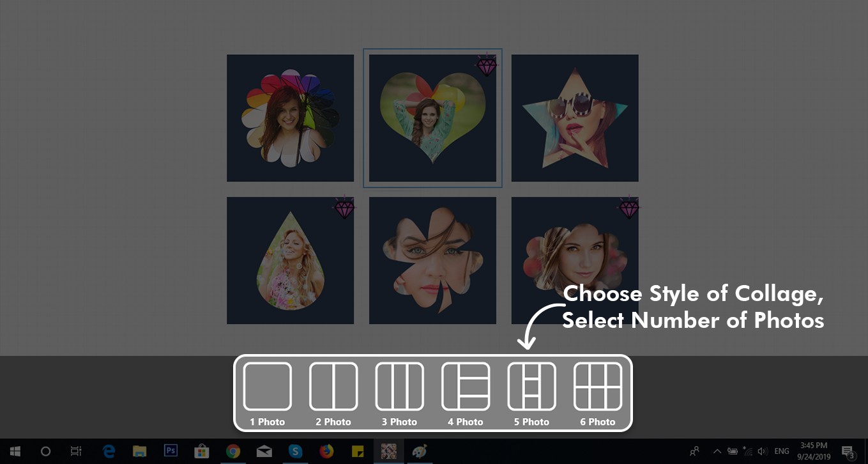The height and width of the screenshot is (464, 868).
Task: Pick the star shape frame
Action: (x=575, y=118)
